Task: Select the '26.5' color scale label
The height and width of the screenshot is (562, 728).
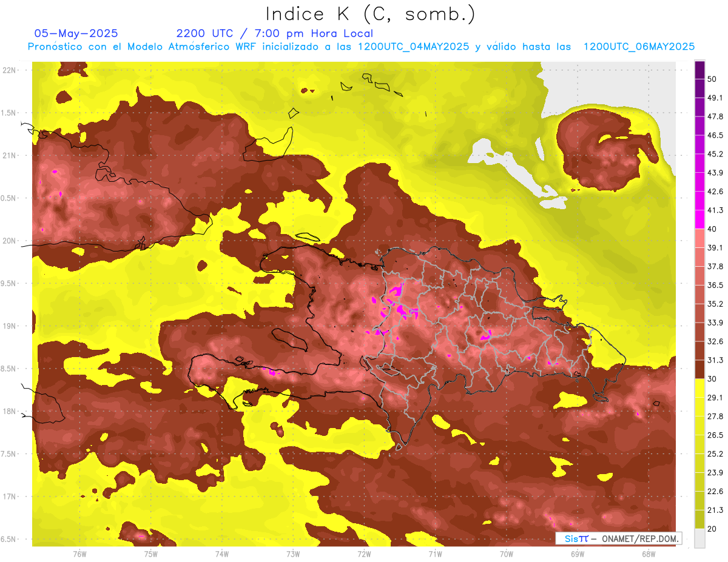Action: pyautogui.click(x=715, y=435)
